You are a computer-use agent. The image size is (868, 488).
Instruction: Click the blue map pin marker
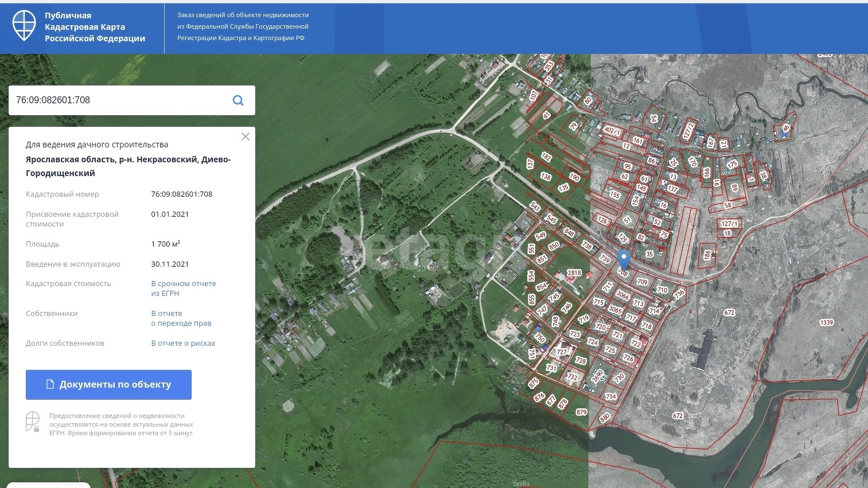coord(624,259)
